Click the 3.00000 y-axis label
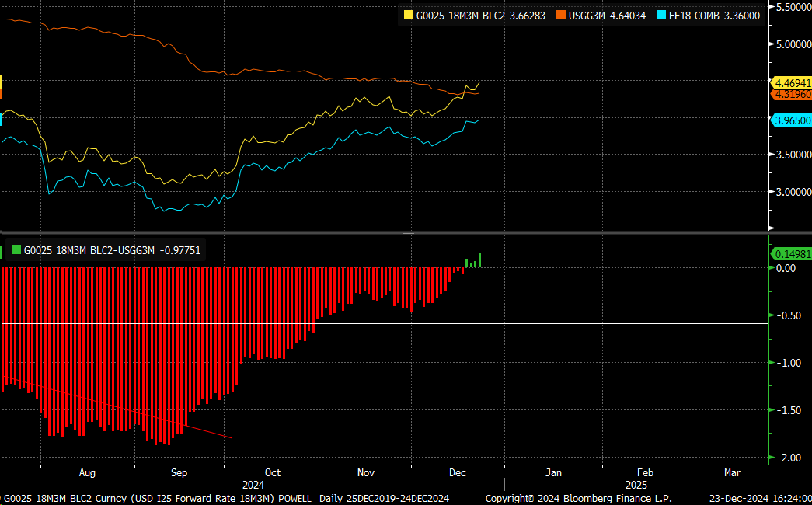This screenshot has width=812, height=505. (x=793, y=192)
